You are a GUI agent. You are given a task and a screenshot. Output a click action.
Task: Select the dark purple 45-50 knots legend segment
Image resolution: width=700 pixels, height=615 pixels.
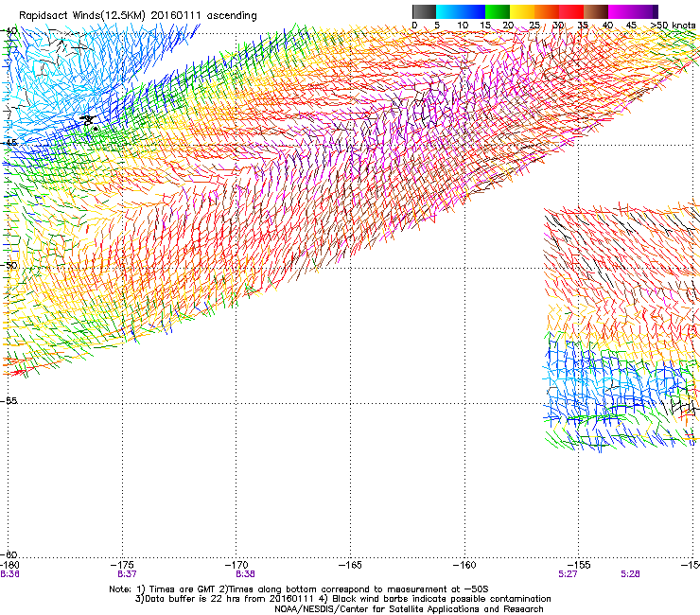pos(645,11)
